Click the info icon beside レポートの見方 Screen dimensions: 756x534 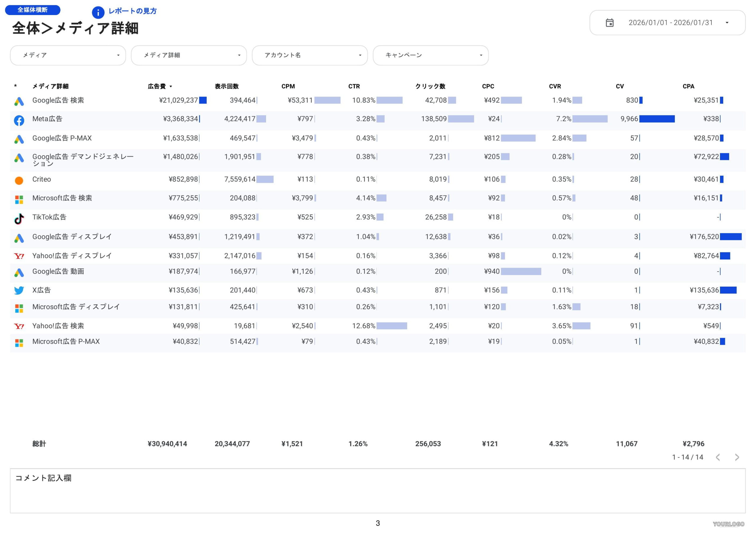click(98, 12)
